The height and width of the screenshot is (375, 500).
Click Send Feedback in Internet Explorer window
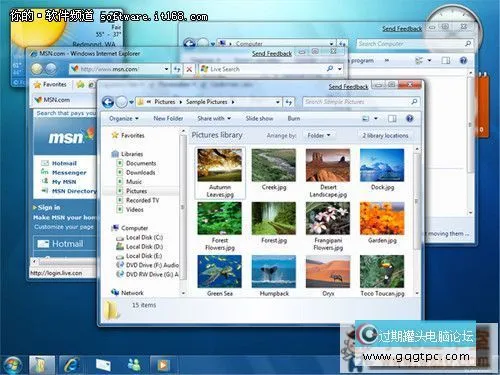tap(272, 53)
